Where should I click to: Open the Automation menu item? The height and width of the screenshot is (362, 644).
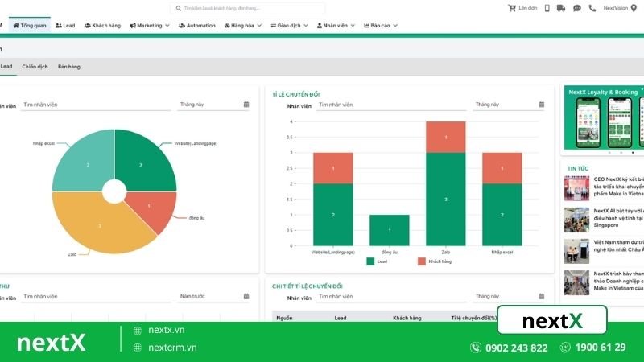tap(197, 26)
